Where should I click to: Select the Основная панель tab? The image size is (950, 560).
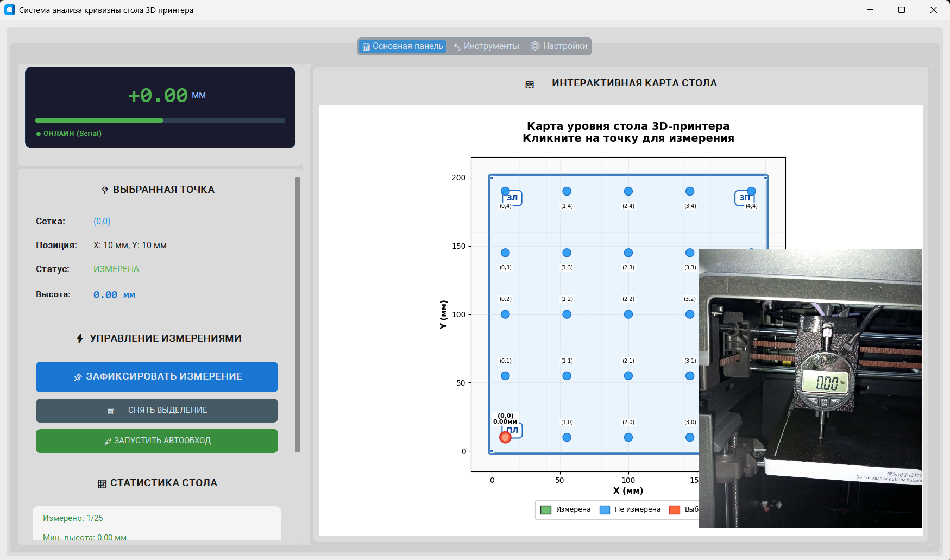[x=402, y=46]
